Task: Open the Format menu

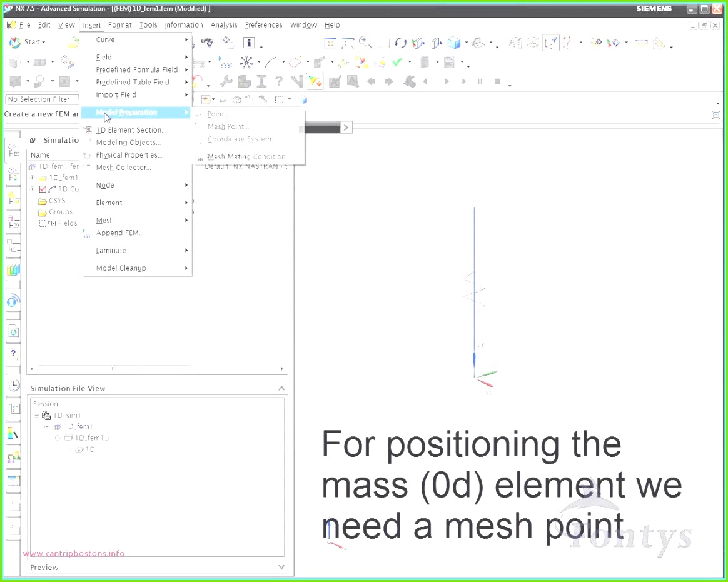Action: (x=120, y=25)
